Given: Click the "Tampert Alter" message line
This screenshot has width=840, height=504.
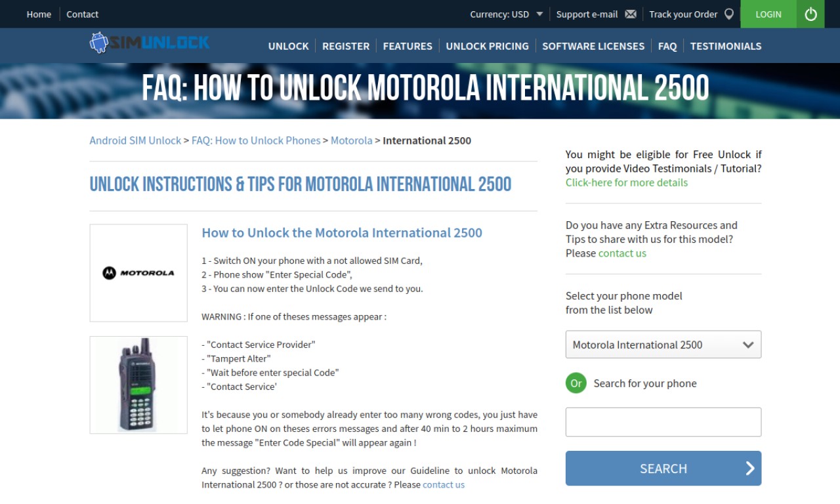Looking at the screenshot, I should [236, 358].
